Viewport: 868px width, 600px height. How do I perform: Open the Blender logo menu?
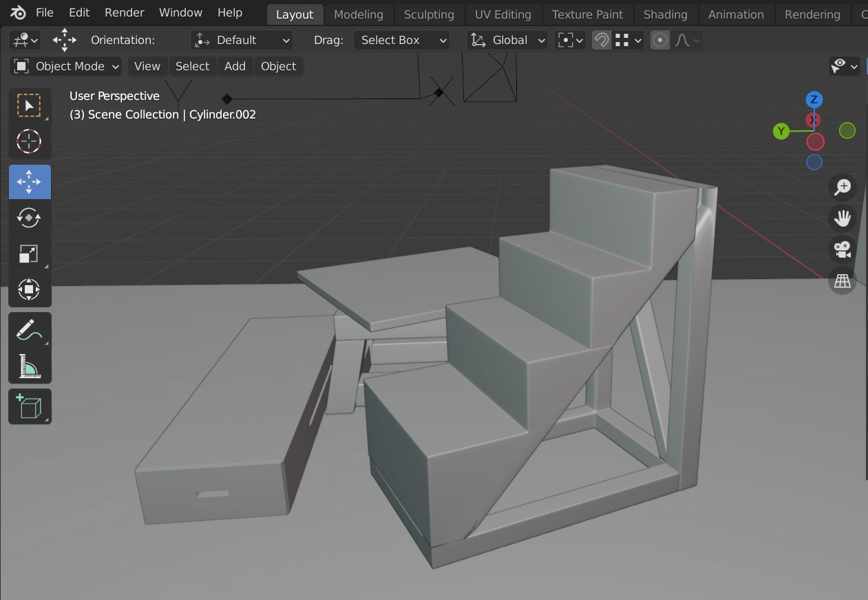click(x=19, y=12)
